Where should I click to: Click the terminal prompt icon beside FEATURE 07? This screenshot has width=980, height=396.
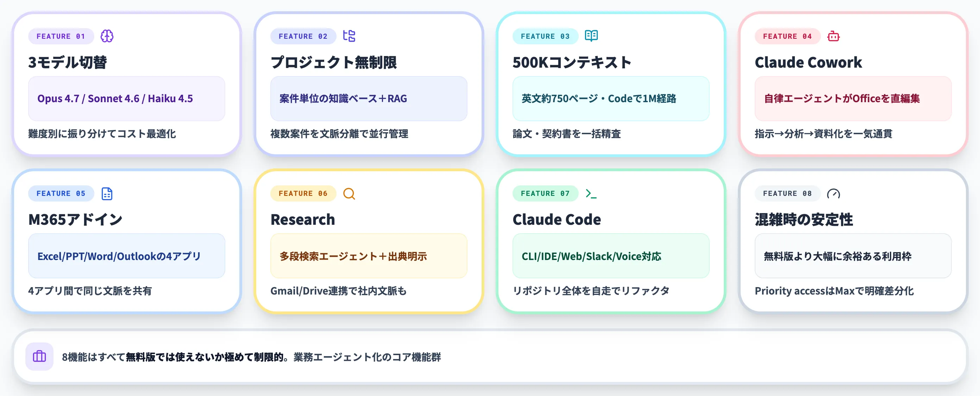point(591,193)
